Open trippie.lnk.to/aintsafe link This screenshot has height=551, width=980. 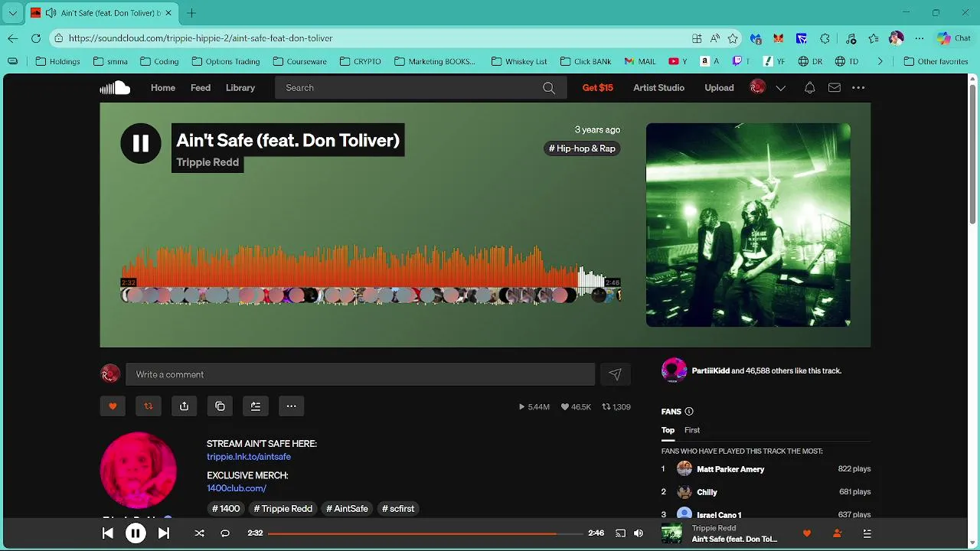[249, 457]
